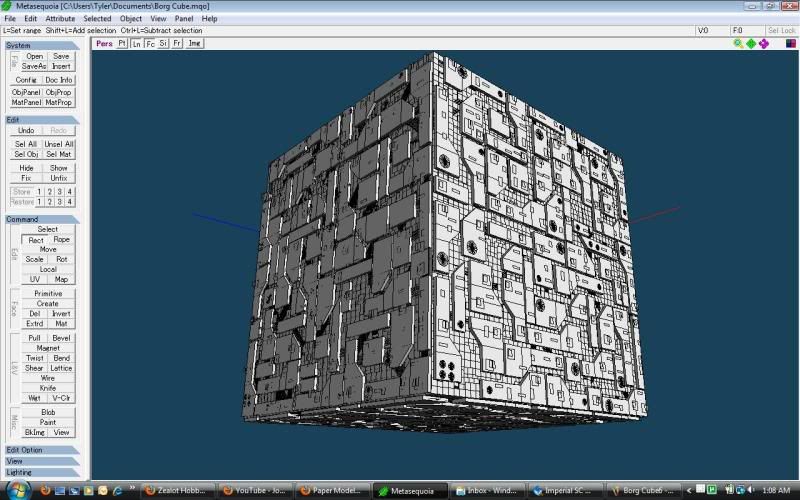Choose the Lattice command
Viewport: 800px width, 500px height.
(x=62, y=368)
